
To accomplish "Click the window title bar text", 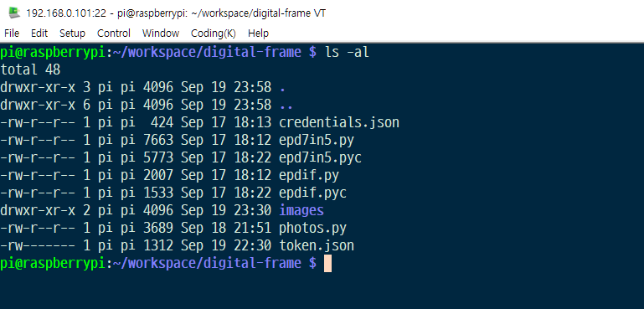I will [x=176, y=13].
